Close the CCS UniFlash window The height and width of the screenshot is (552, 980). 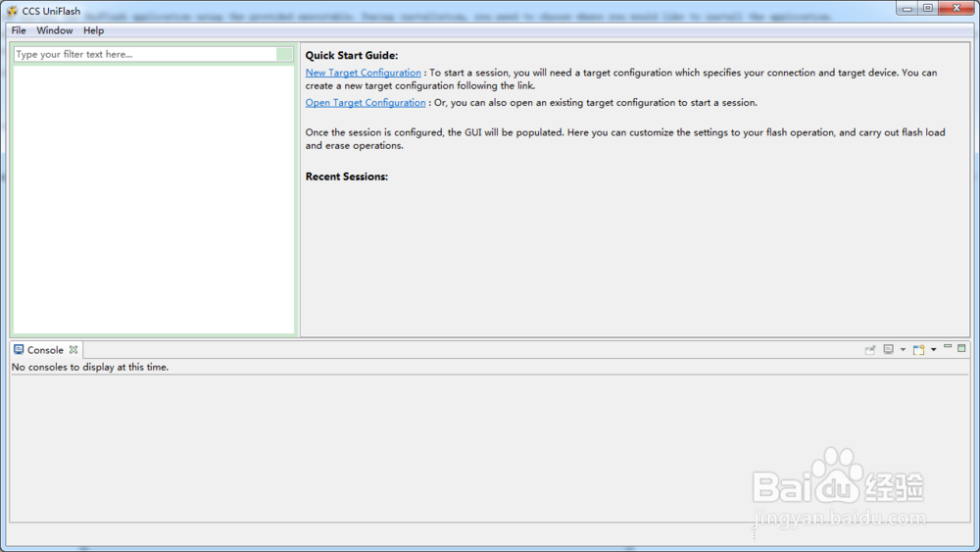click(956, 8)
